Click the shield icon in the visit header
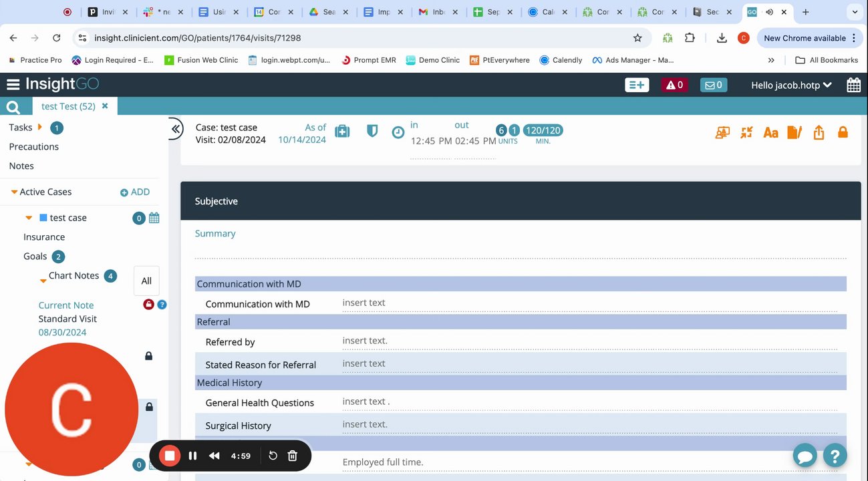868x481 pixels. [x=372, y=132]
